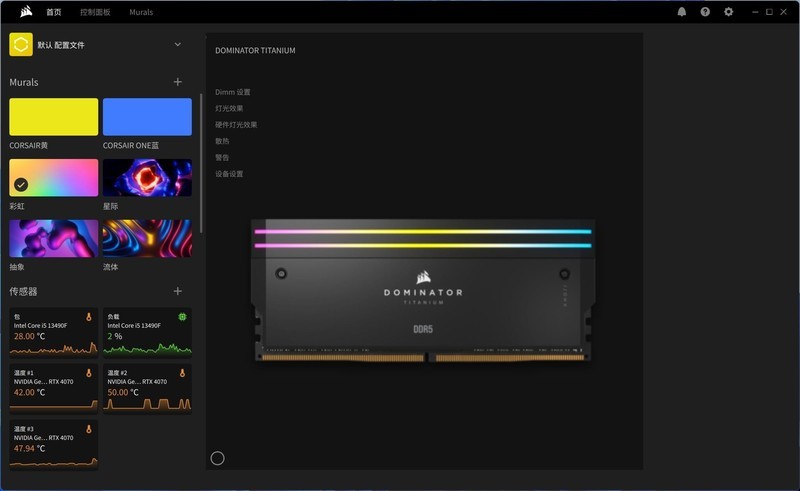Switch to the 控制面板 tab
Screen dimensions: 800x491
pos(95,12)
